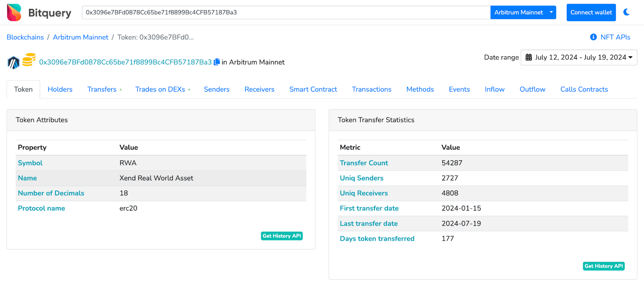
Task: Open the Outflow tab
Action: point(532,89)
